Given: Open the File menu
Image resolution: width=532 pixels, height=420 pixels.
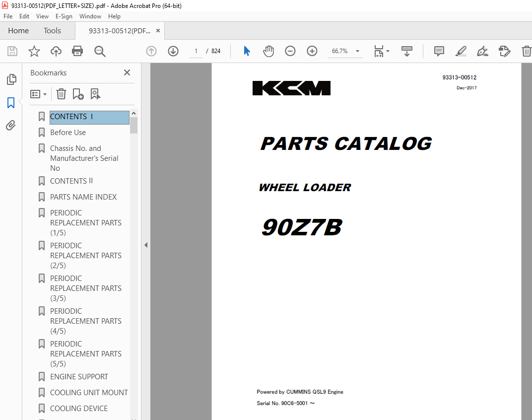Looking at the screenshot, I should (8, 16).
